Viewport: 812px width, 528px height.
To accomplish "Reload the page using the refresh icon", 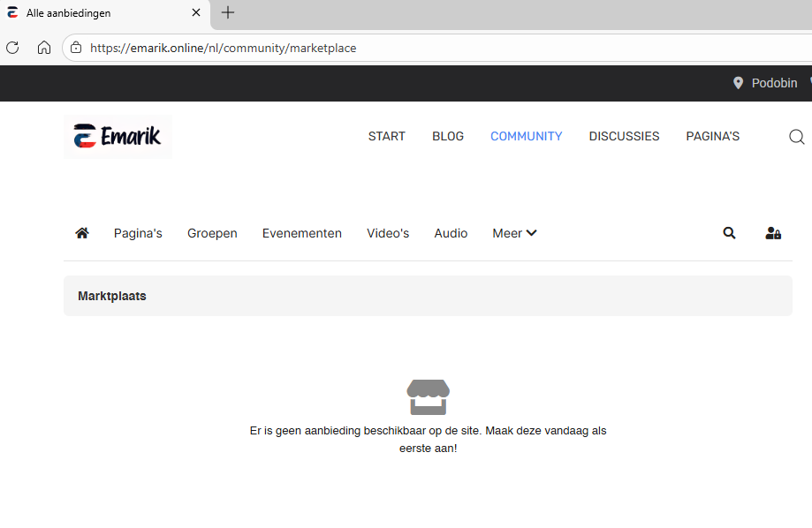I will 12,48.
